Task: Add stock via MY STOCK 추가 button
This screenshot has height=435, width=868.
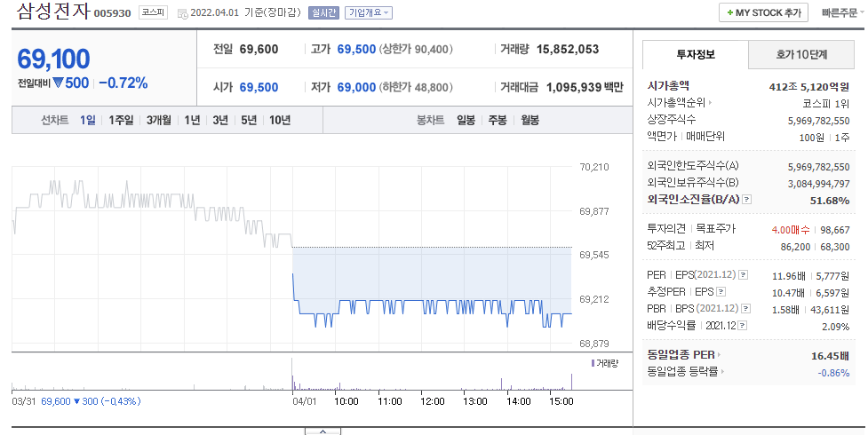Action: click(763, 12)
